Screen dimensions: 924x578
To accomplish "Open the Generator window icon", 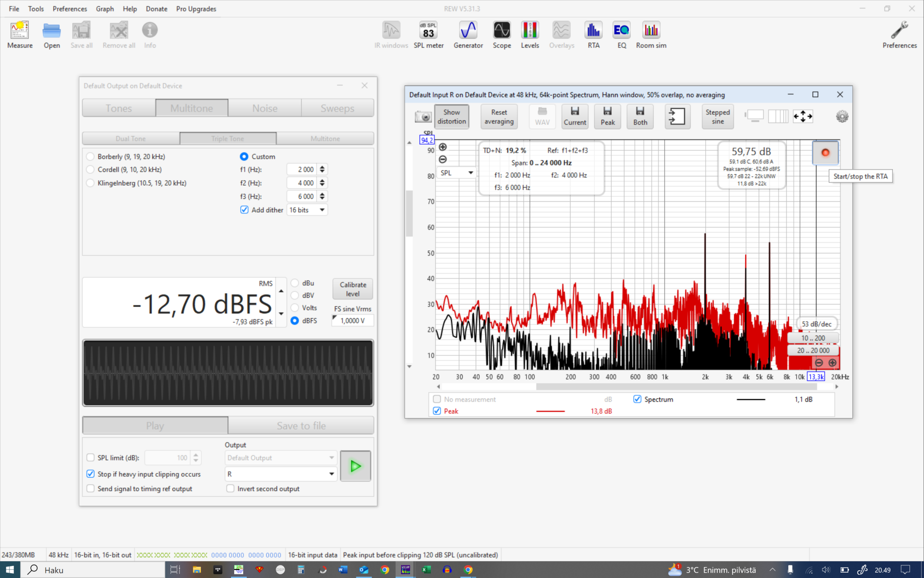I will (x=468, y=35).
